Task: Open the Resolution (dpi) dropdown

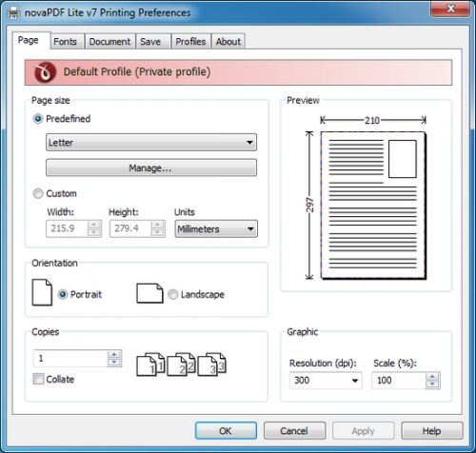Action: coord(326,380)
